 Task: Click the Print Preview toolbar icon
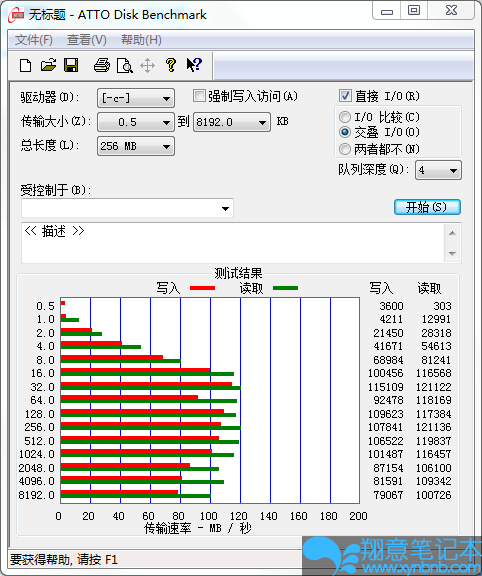(x=125, y=66)
